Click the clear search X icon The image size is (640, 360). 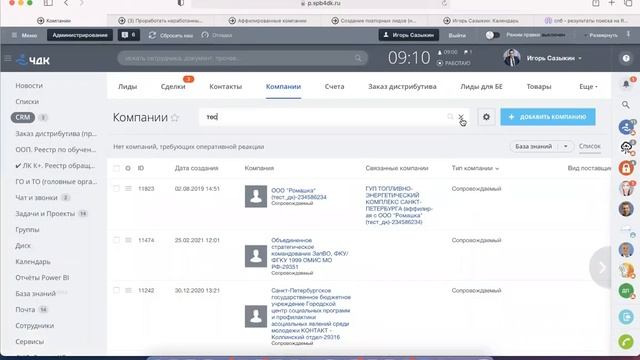pyautogui.click(x=461, y=117)
